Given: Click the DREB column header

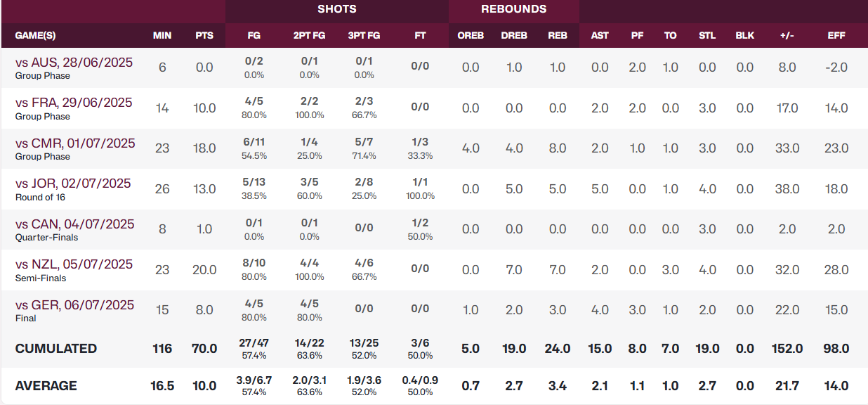Looking at the screenshot, I should point(514,35).
